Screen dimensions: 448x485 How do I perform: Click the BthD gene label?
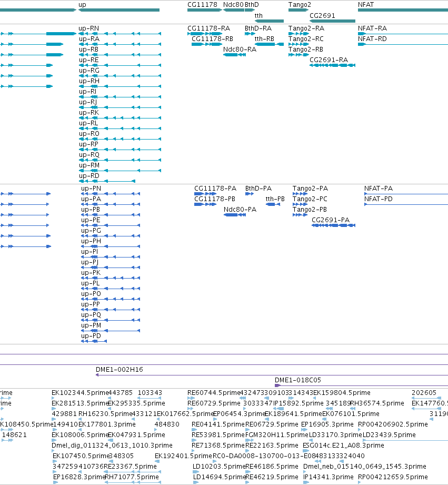tap(252, 5)
